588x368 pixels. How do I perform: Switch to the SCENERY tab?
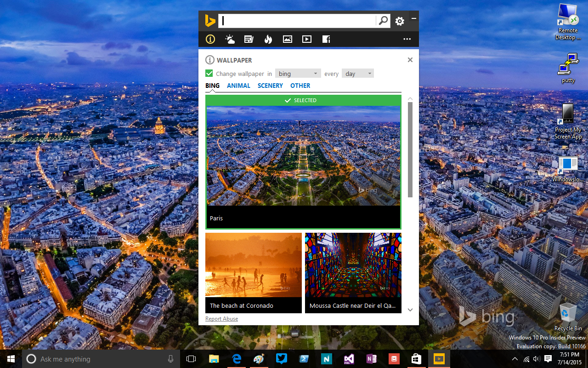tap(270, 86)
